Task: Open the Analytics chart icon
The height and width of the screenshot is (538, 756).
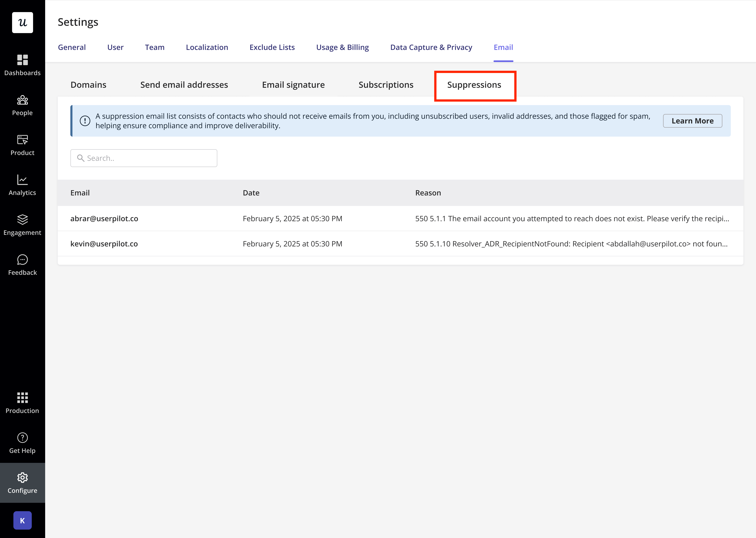Action: coord(22,180)
